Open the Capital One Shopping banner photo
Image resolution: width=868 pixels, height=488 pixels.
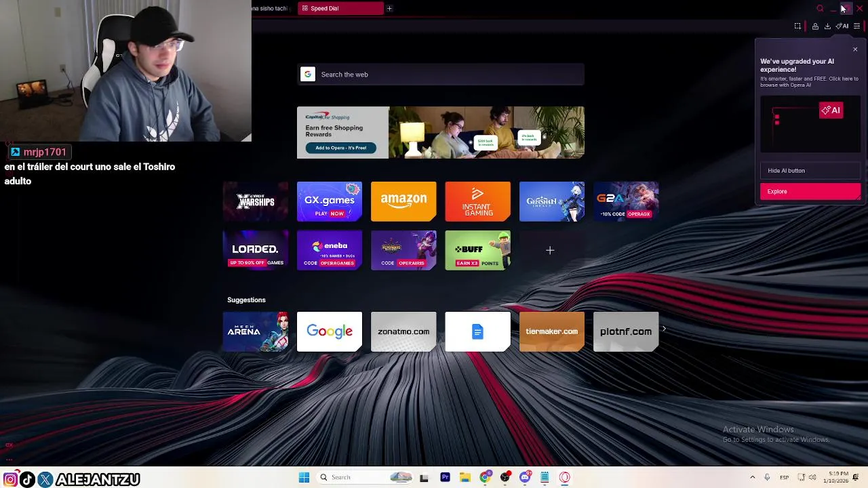point(486,132)
